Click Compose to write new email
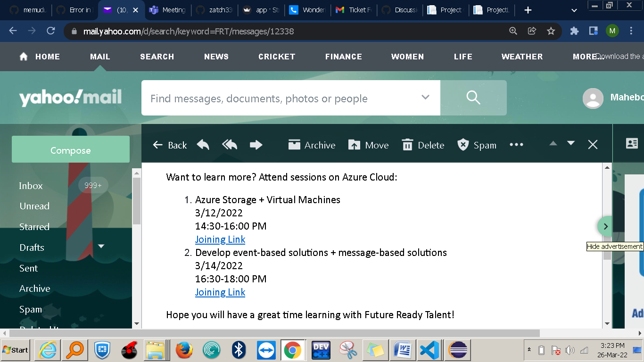Screen dimensions: 644x362 click(71, 149)
